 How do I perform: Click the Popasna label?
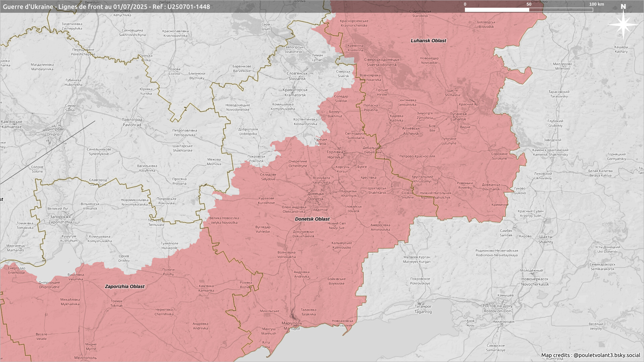point(371,108)
